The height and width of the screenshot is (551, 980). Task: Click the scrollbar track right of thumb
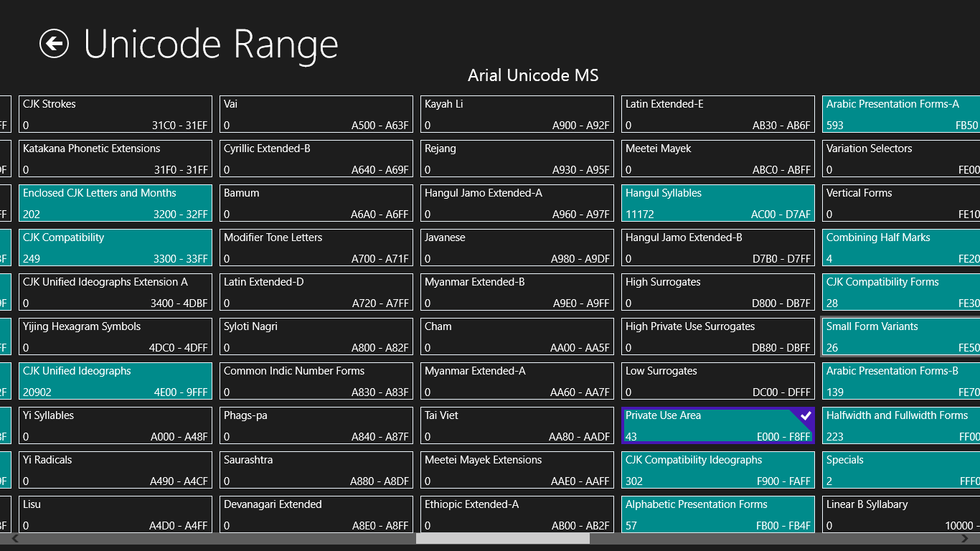pyautogui.click(x=775, y=538)
